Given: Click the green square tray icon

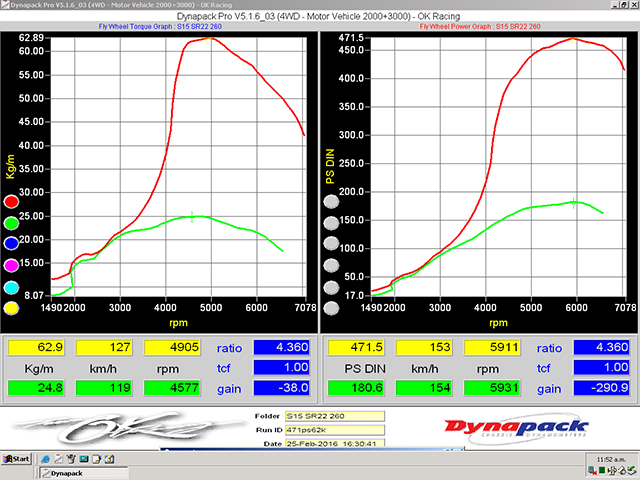Looking at the screenshot, I should click(x=602, y=471).
